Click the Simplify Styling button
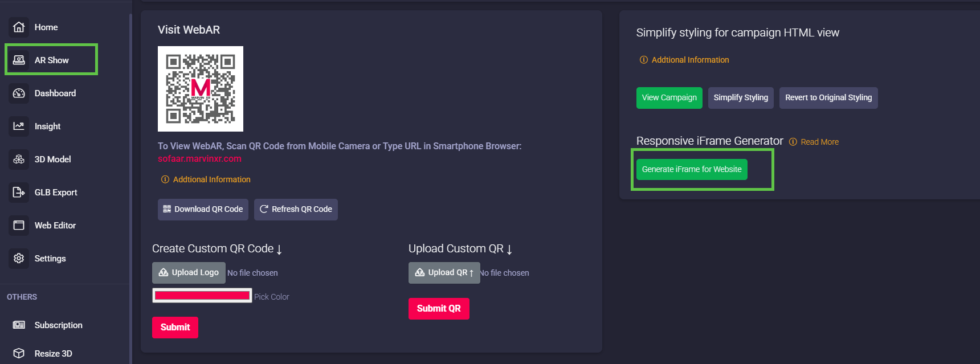This screenshot has height=364, width=980. click(741, 98)
